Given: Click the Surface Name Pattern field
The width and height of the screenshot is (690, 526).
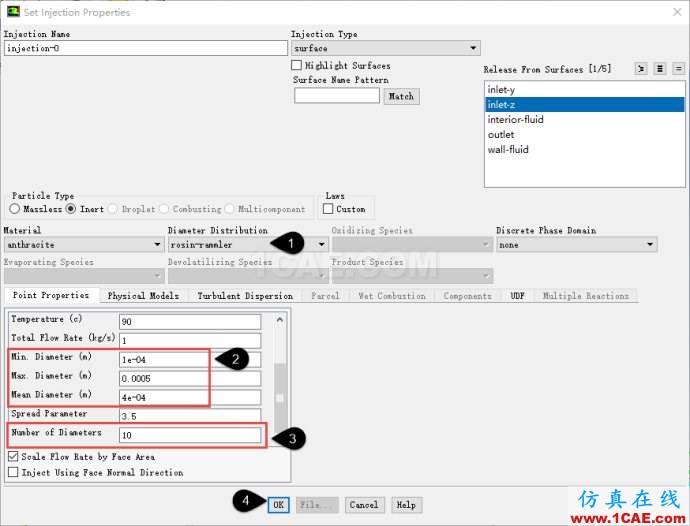Looking at the screenshot, I should click(x=337, y=96).
